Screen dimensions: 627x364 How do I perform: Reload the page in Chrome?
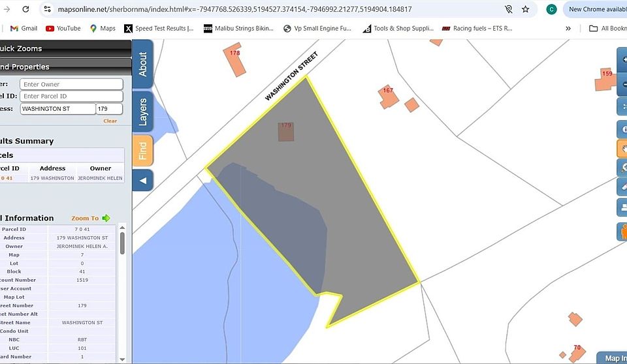(x=25, y=9)
